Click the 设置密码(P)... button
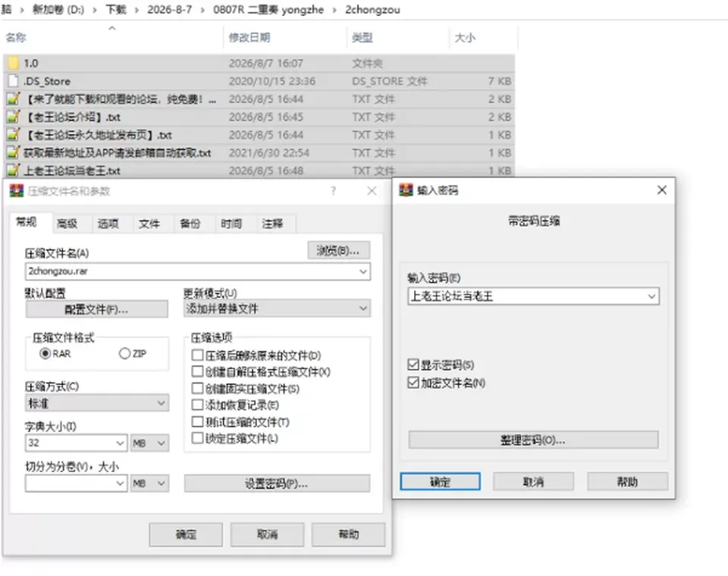 pos(278,484)
